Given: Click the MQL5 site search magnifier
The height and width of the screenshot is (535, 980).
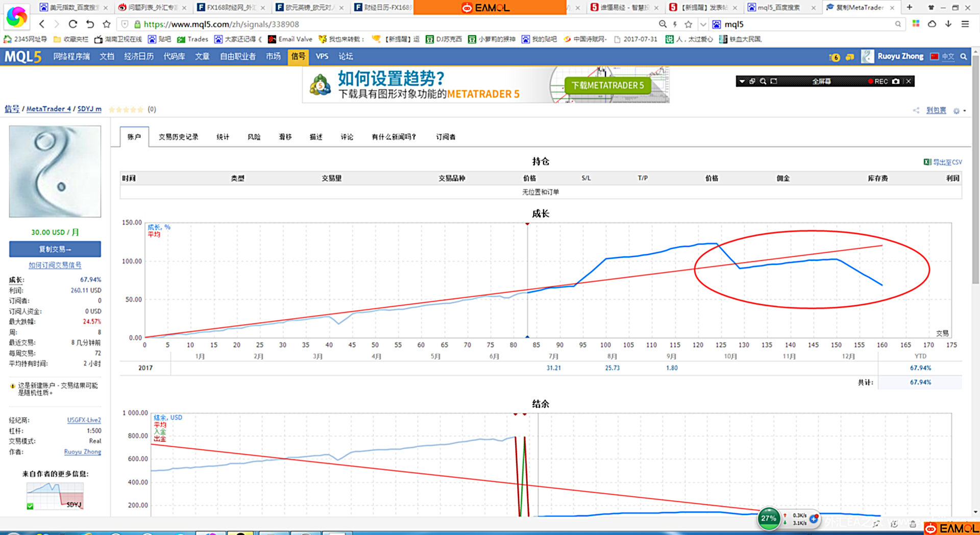Looking at the screenshot, I should click(x=964, y=57).
